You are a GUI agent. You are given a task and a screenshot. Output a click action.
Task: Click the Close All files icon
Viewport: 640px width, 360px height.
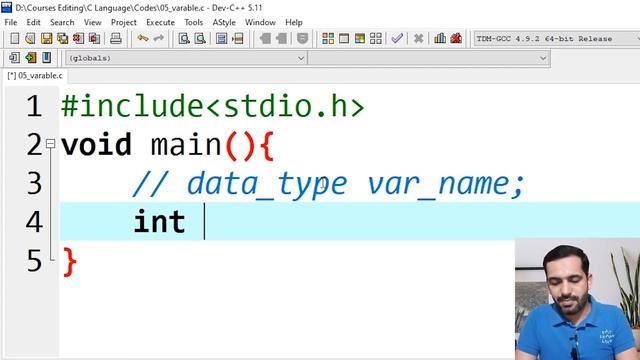pos(94,39)
